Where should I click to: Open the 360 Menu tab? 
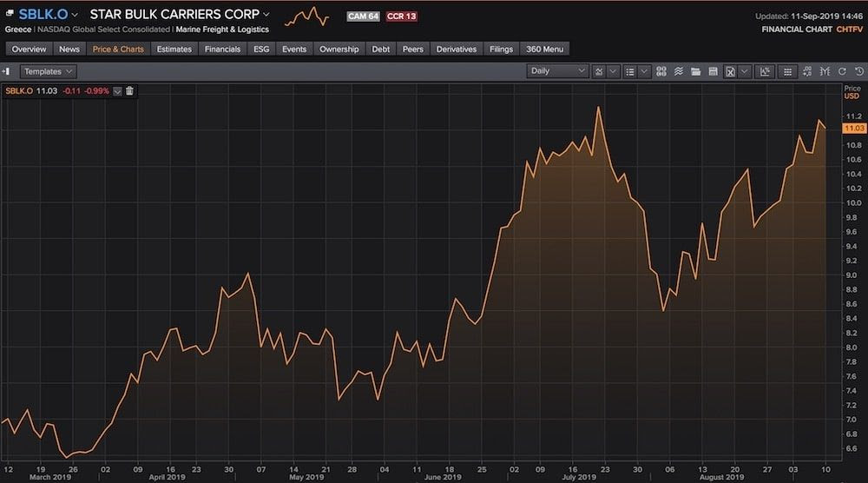pos(544,50)
